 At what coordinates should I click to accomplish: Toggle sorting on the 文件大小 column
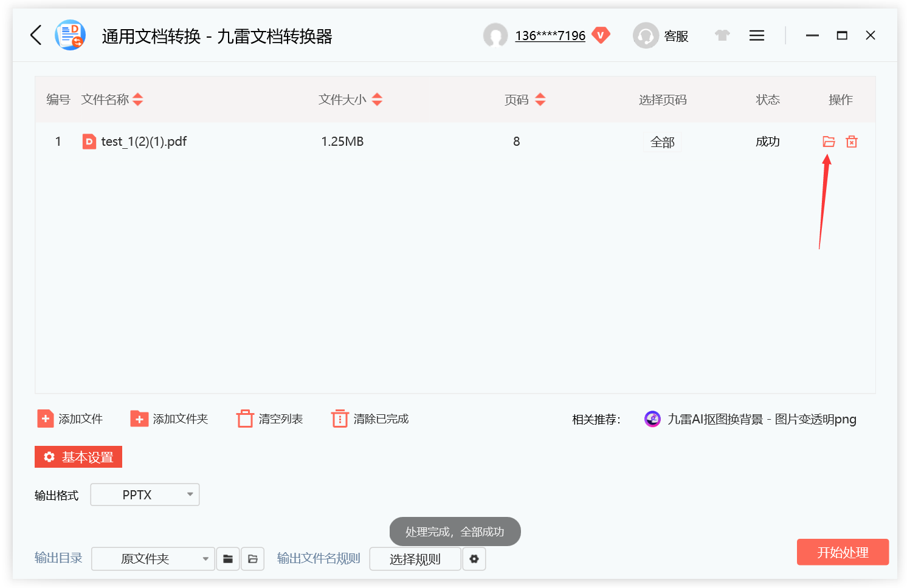(377, 99)
